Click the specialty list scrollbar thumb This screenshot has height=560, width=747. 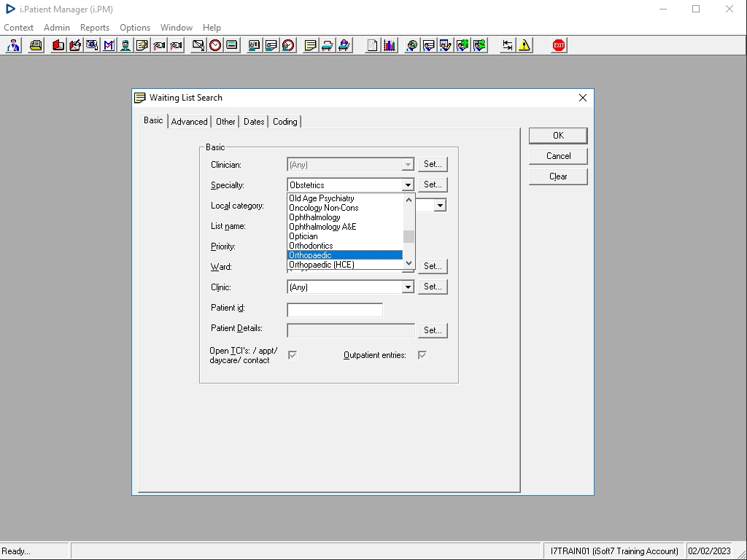click(409, 237)
